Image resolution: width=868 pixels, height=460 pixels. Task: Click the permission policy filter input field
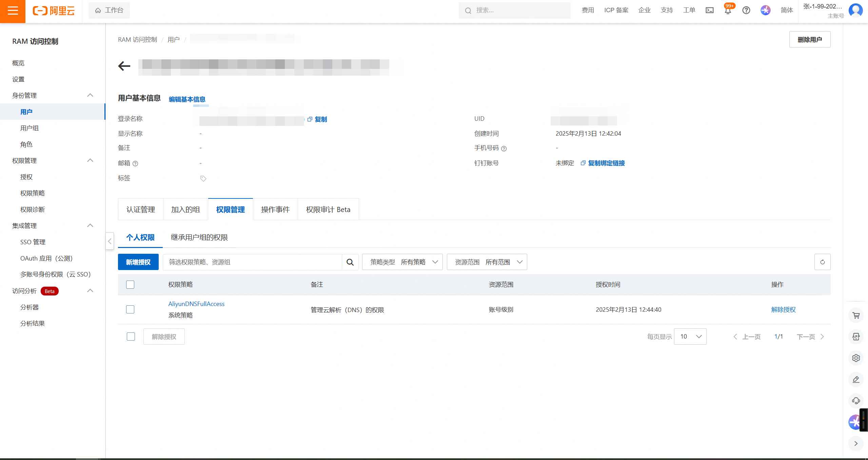pos(252,262)
